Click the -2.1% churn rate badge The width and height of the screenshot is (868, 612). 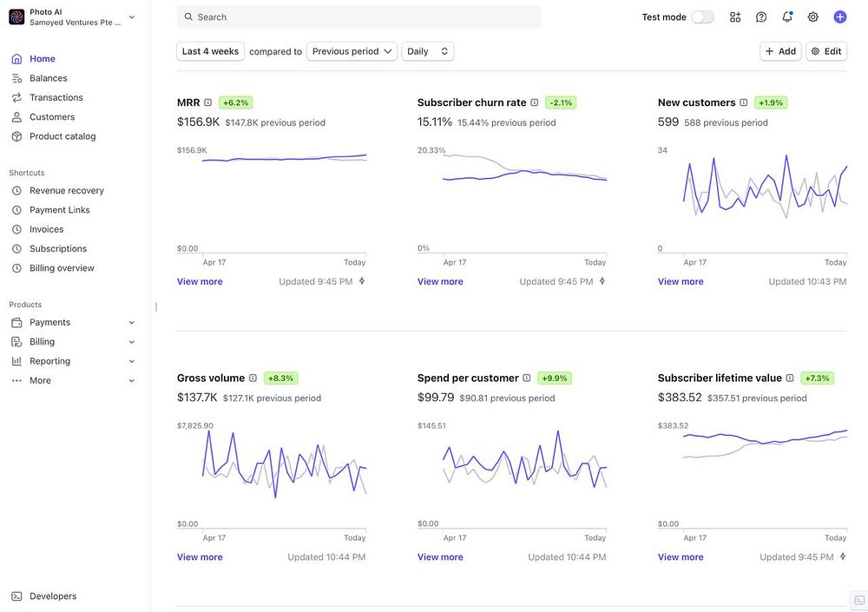coord(561,102)
